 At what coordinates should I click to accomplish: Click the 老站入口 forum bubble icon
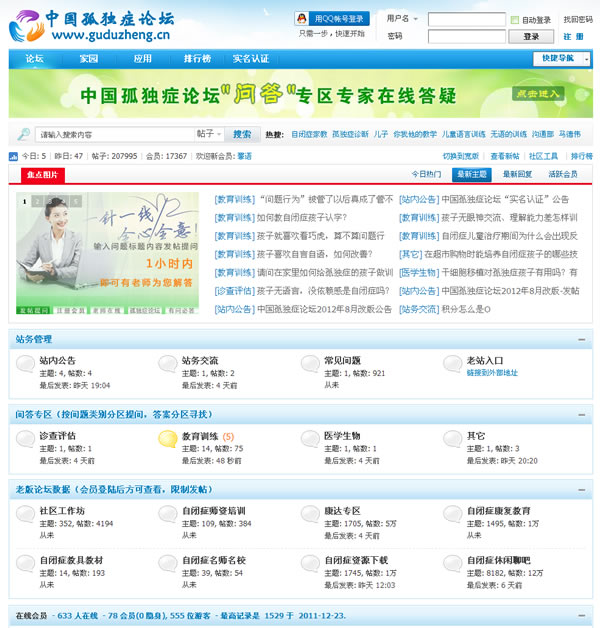click(453, 364)
